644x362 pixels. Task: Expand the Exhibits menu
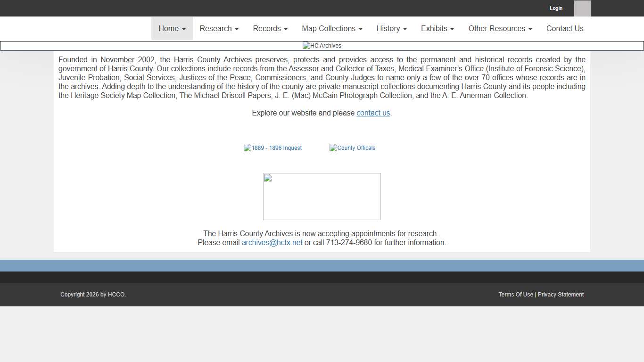pyautogui.click(x=437, y=29)
